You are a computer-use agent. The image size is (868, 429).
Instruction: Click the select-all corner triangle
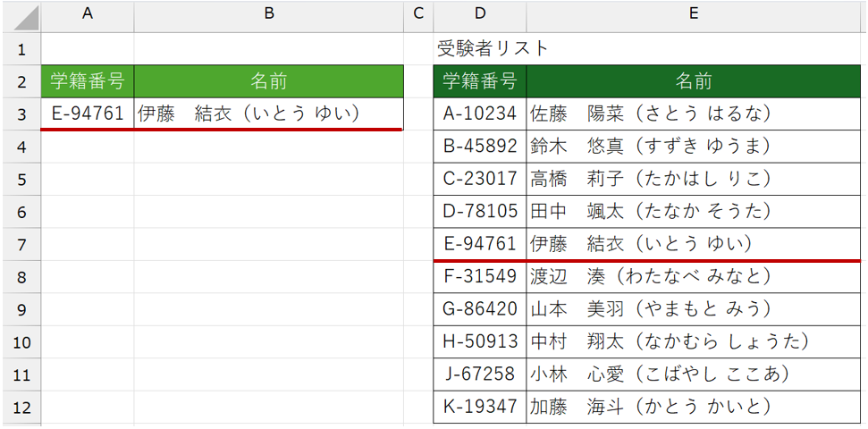[21, 16]
